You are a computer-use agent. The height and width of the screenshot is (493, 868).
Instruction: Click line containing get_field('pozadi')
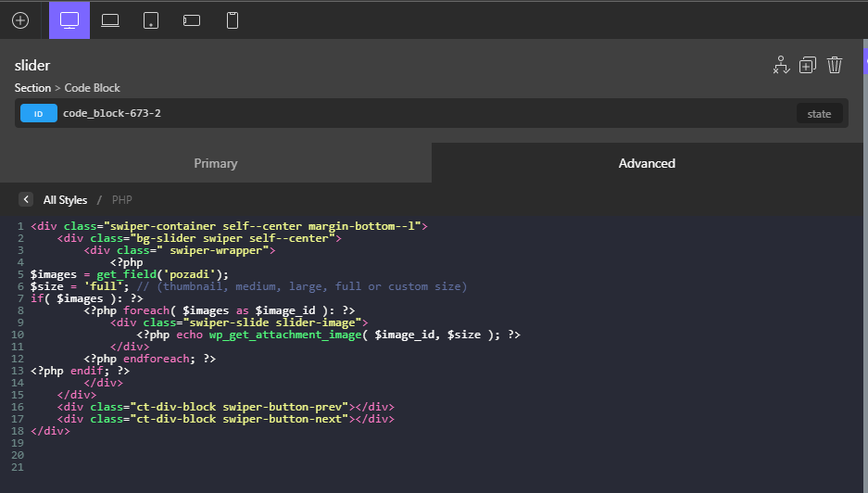(130, 274)
